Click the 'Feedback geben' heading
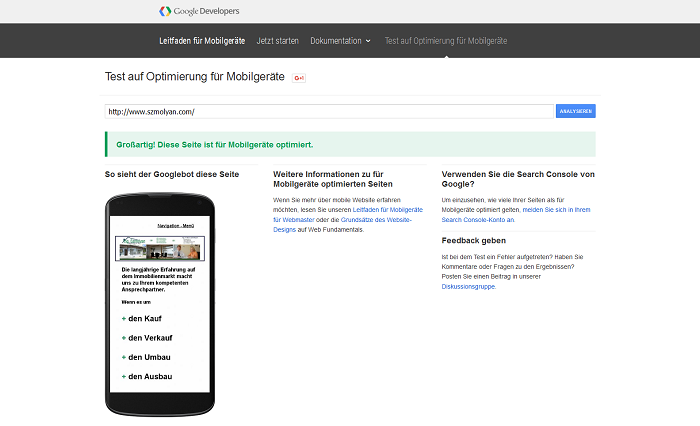700x426 pixels. tap(474, 241)
